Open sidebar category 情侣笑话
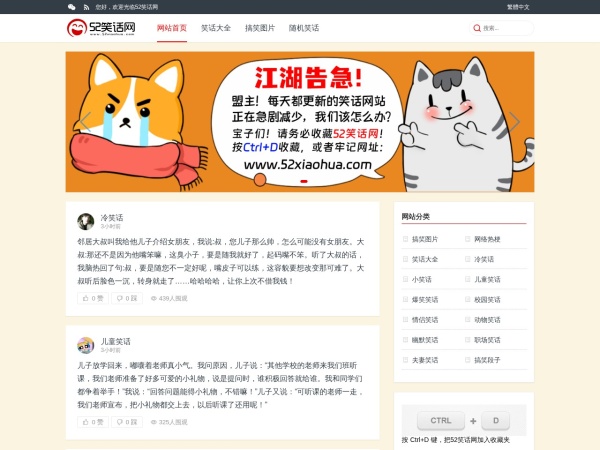The height and width of the screenshot is (450, 600). (425, 320)
